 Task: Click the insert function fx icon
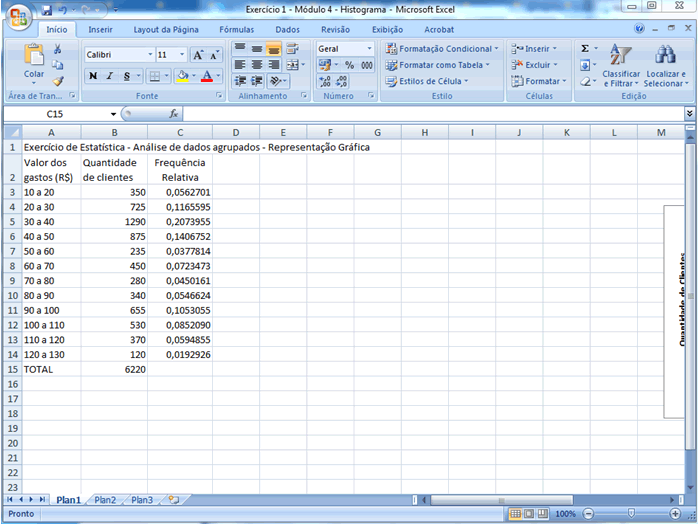coord(173,114)
